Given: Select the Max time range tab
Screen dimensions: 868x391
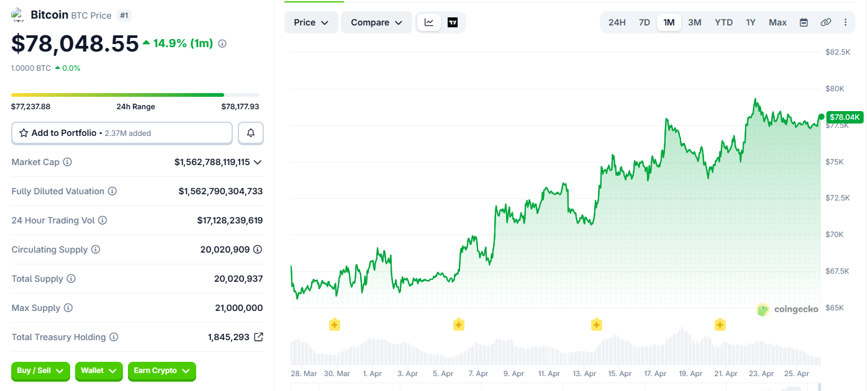Looking at the screenshot, I should coord(777,22).
